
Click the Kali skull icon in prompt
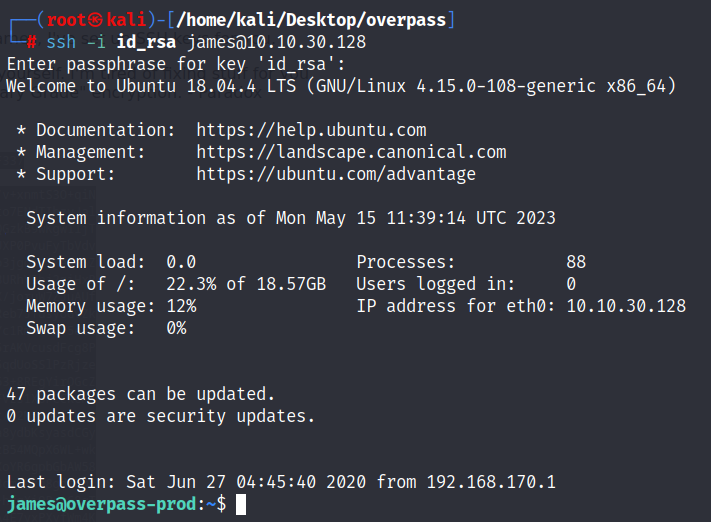point(95,20)
